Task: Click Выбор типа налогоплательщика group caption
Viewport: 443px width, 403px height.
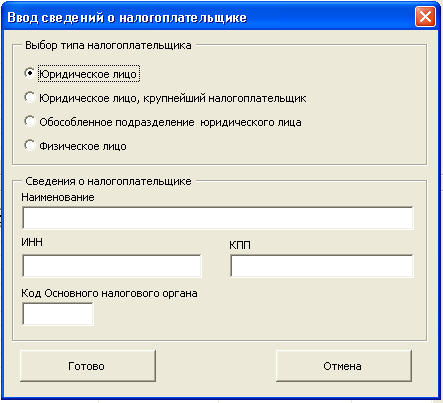Action: coord(108,45)
